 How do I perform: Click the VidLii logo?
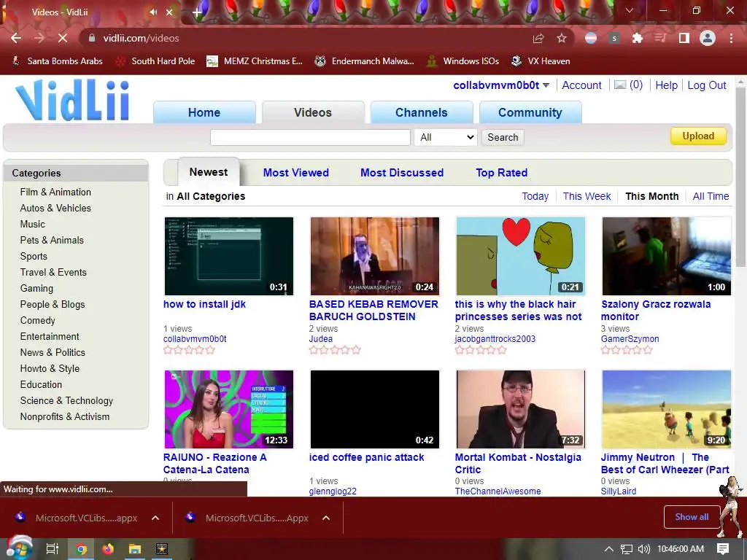(x=72, y=100)
